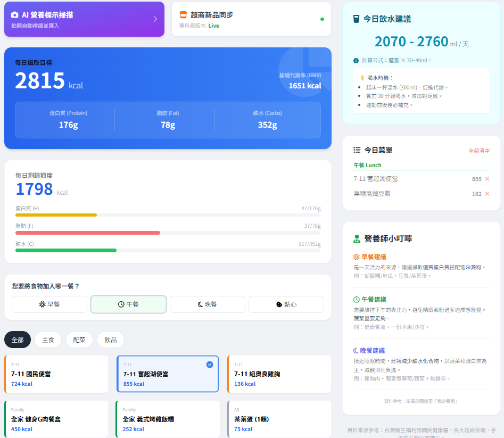Add 全家 健身G肉餐盒 card
The width and height of the screenshot is (504, 438).
click(x=56, y=419)
